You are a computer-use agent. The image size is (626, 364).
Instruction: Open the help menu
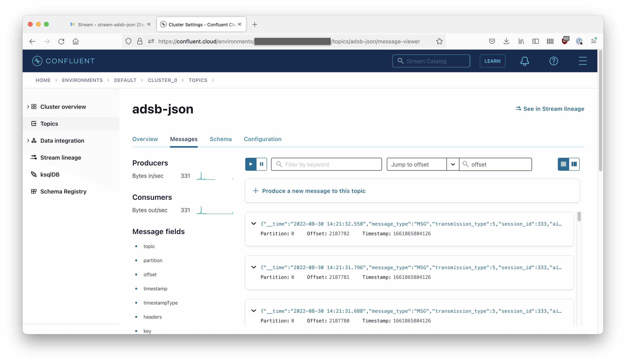[x=553, y=61]
